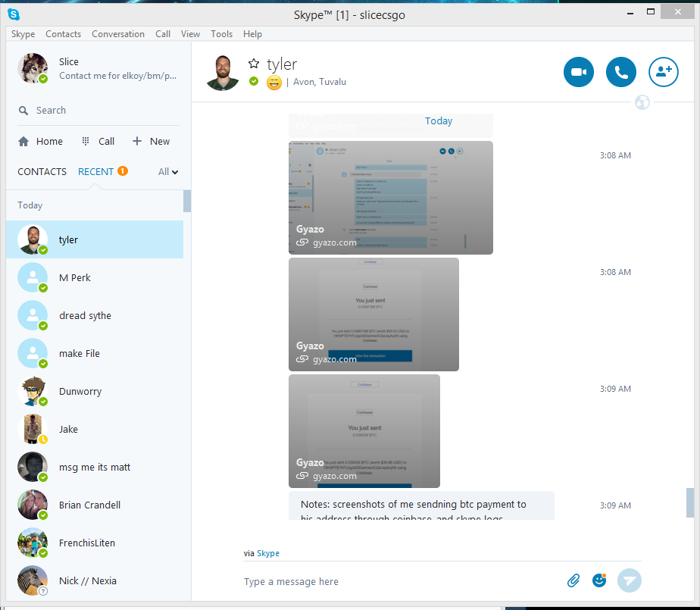700x610 pixels.
Task: Open the Jake conversation
Action: click(95, 429)
